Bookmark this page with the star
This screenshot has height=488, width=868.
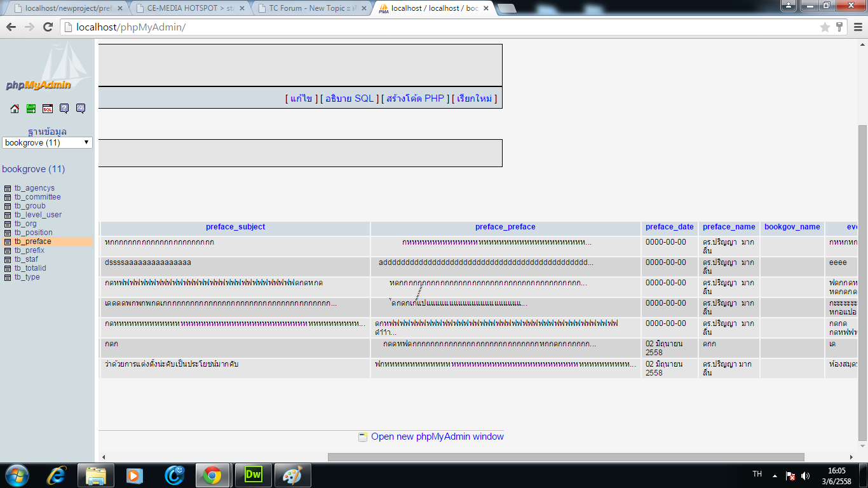coord(825,27)
